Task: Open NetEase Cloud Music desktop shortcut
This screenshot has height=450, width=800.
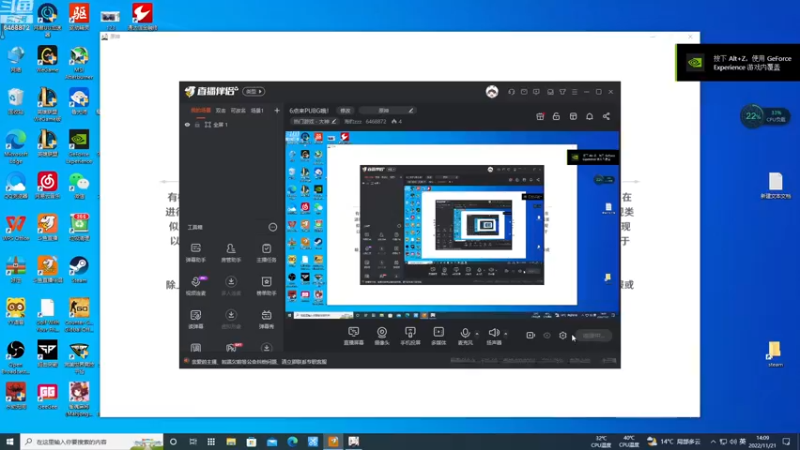Action: [47, 185]
